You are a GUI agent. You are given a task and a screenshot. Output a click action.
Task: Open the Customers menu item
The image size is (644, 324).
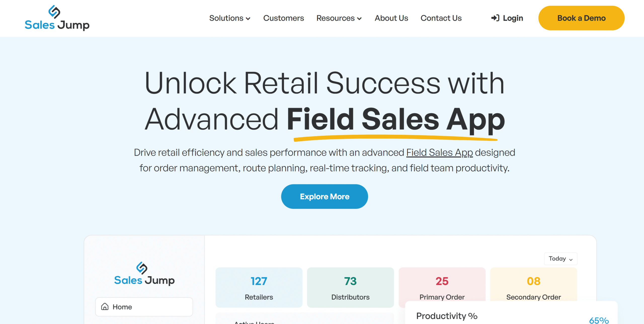coord(284,18)
